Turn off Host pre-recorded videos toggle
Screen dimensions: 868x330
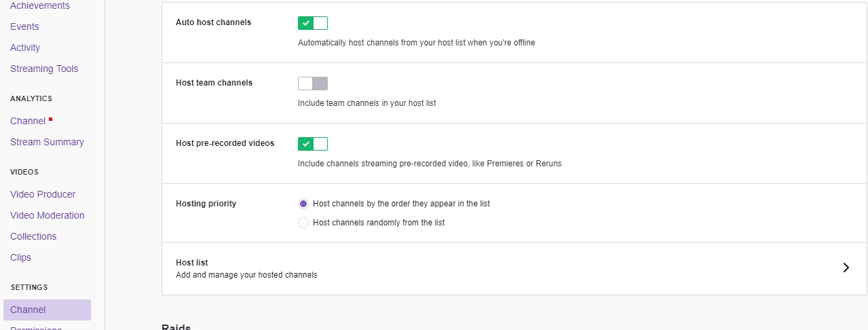tap(313, 144)
